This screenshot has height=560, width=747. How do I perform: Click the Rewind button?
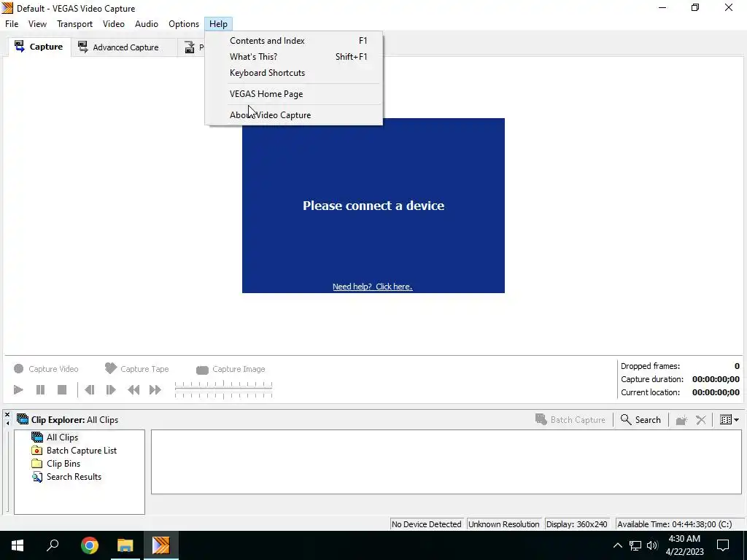(x=133, y=389)
